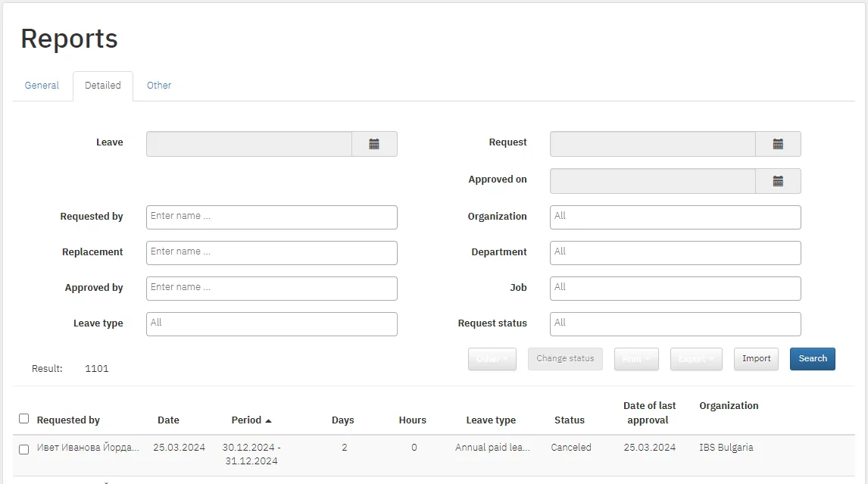Open the Department filter dropdown
The height and width of the screenshot is (484, 868).
click(676, 252)
